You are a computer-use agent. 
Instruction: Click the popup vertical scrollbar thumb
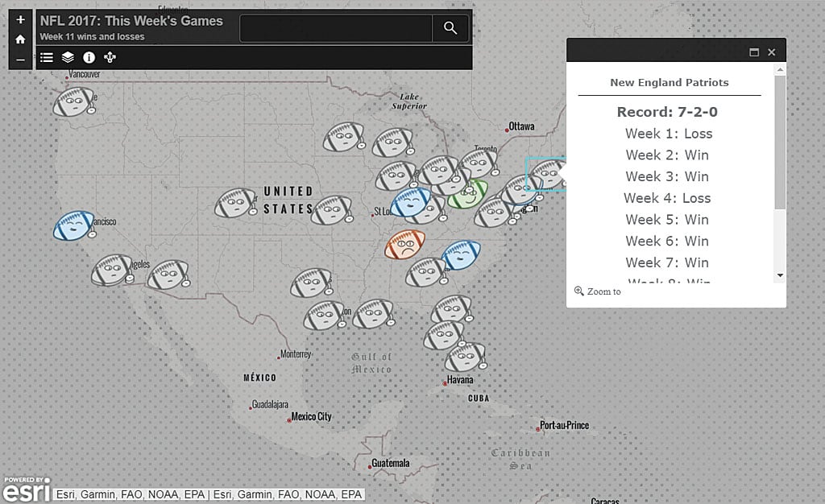point(780,142)
